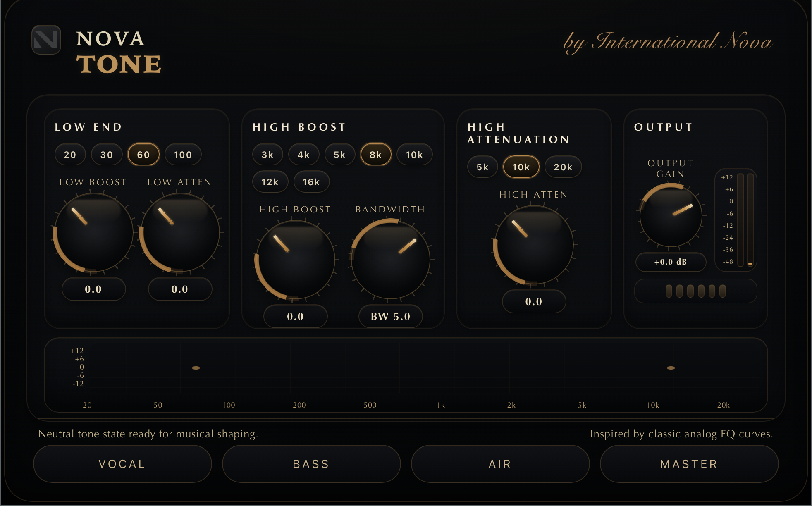Viewport: 812px width, 506px height.
Task: Click the LOW END section heading
Action: click(88, 127)
